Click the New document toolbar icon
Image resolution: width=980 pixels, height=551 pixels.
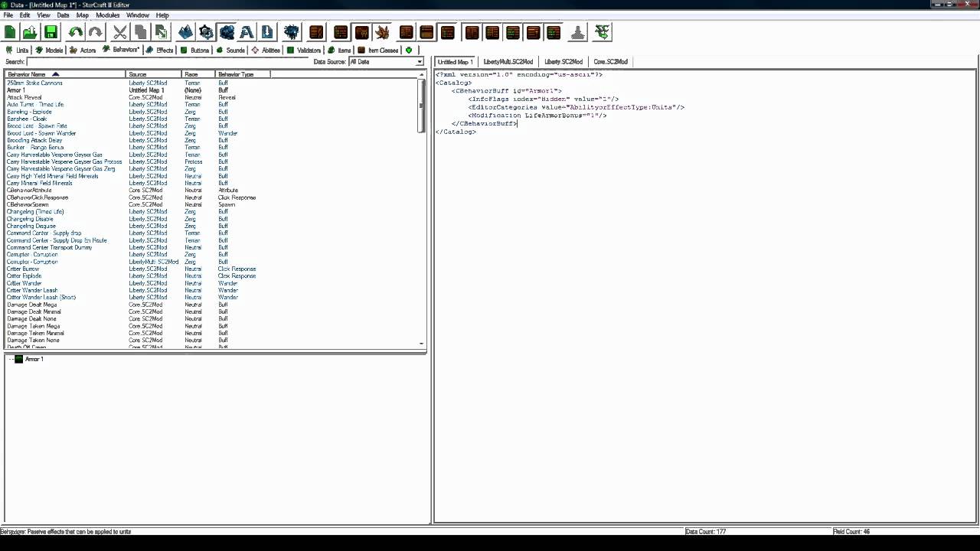[x=10, y=32]
